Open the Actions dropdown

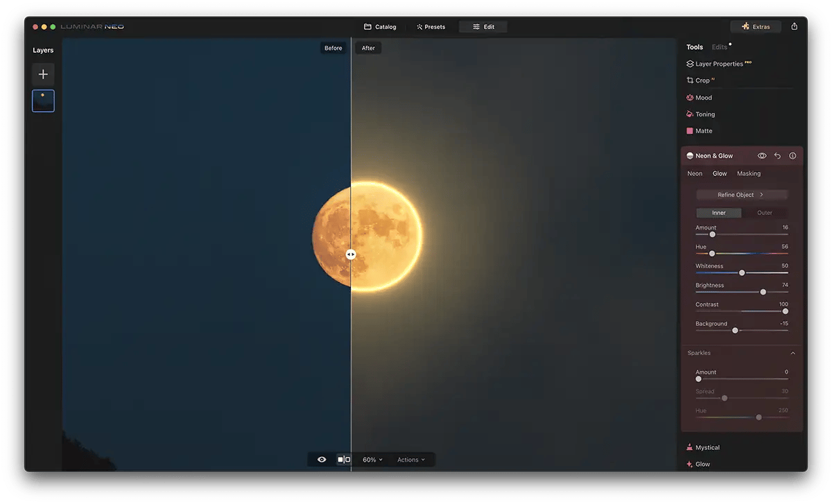point(411,460)
